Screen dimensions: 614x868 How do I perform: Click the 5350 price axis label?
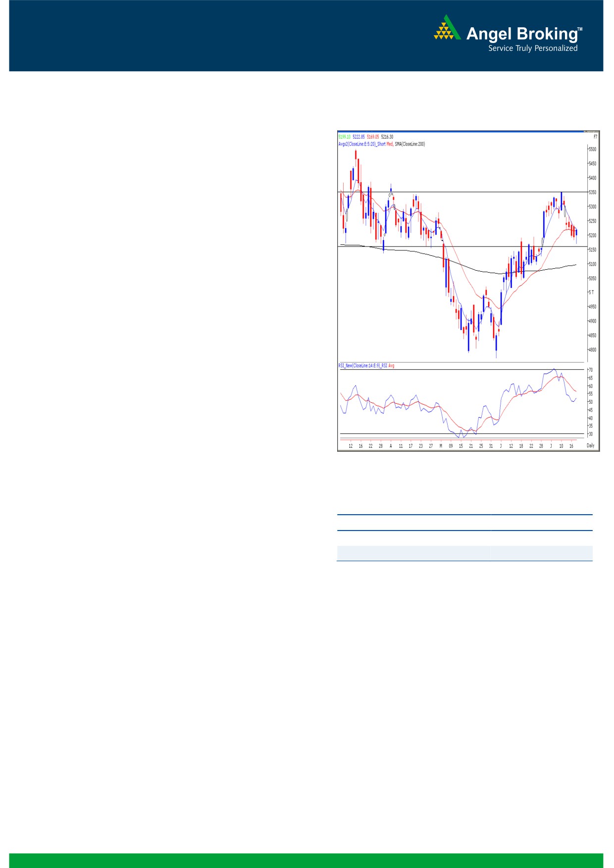[592, 193]
